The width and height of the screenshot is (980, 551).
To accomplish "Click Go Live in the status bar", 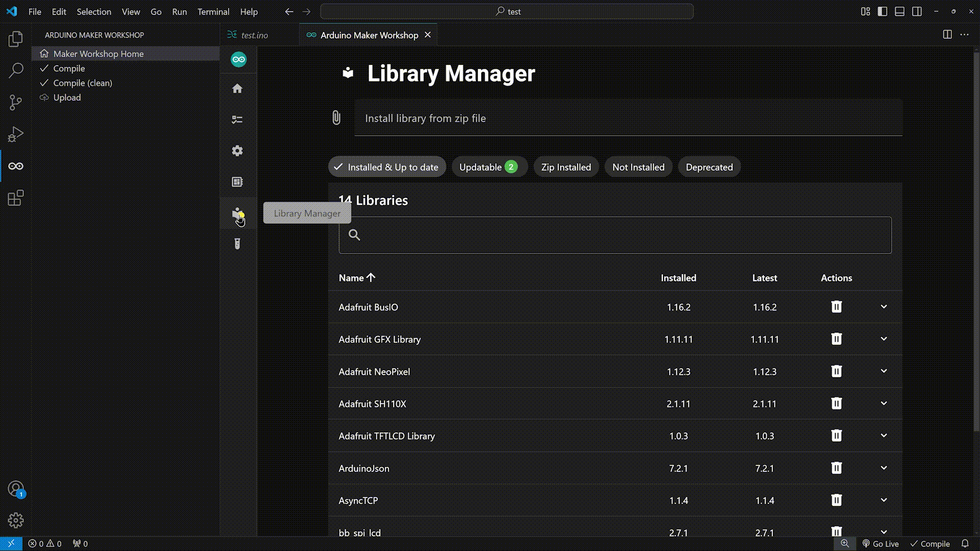I will click(880, 543).
